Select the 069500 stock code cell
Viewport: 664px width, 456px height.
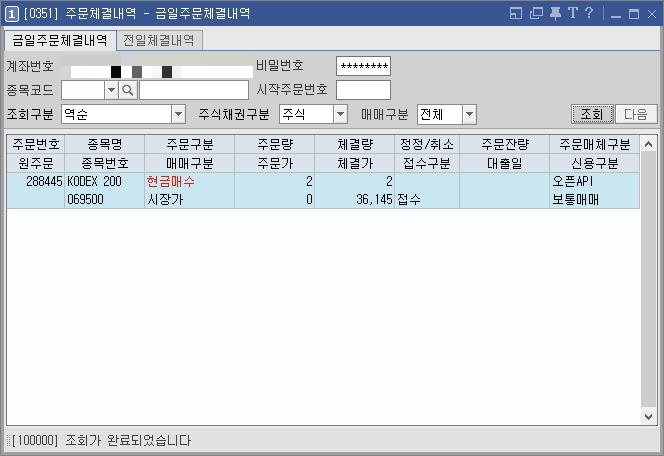105,199
